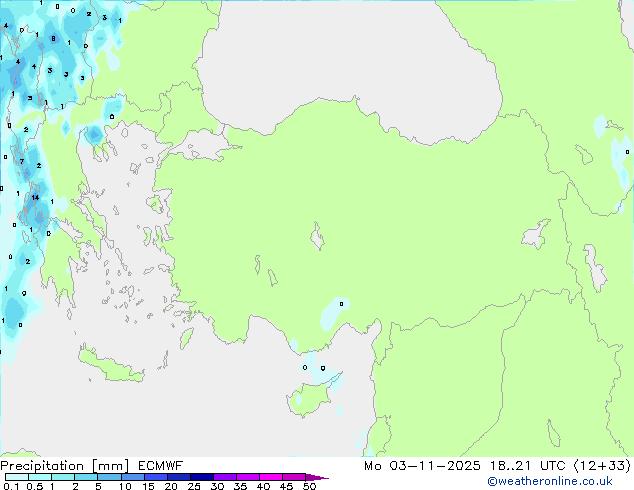Screen dimensions: 634x490
Task: Click the legend label "0.1"
Action: [11, 486]
